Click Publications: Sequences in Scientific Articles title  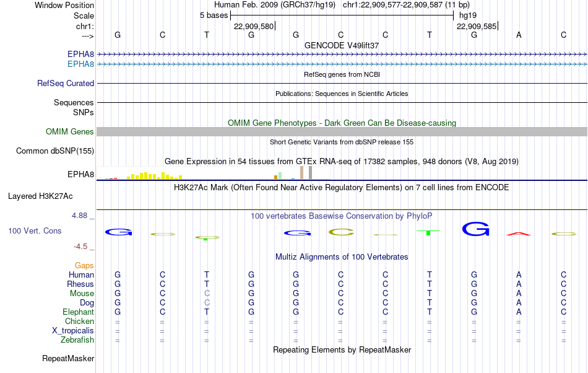point(342,94)
